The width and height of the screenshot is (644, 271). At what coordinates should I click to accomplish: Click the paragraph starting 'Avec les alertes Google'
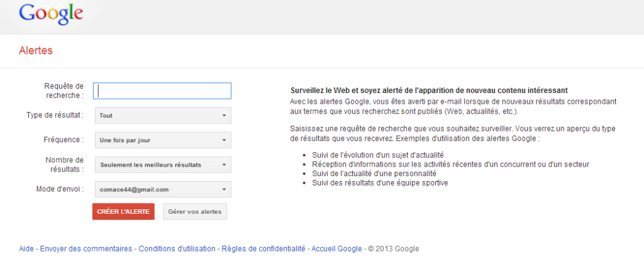[453, 106]
